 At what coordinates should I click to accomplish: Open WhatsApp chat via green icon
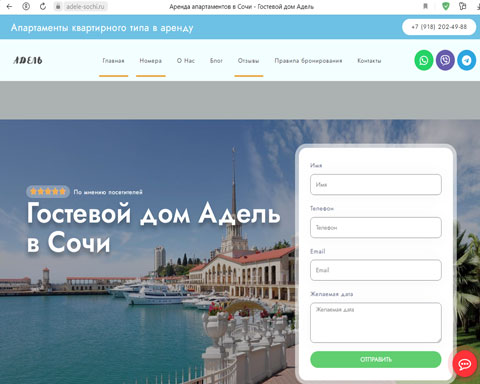coord(424,60)
